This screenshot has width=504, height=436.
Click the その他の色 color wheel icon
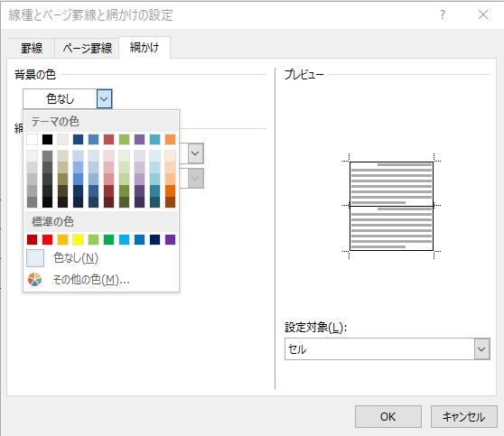pyautogui.click(x=34, y=280)
